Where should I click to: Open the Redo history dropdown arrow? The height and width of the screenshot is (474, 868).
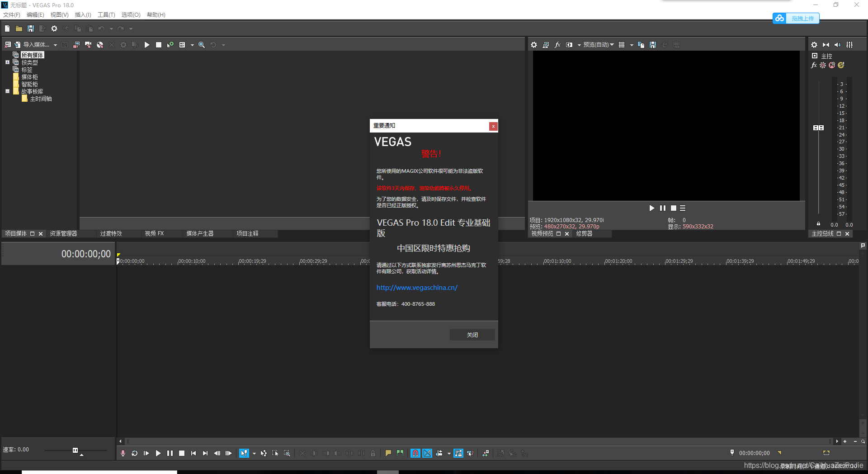coord(131,29)
